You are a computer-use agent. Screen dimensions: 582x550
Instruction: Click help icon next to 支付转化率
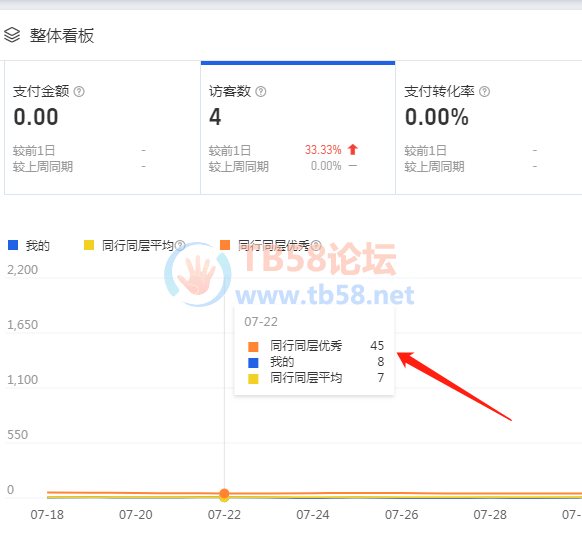tap(484, 91)
